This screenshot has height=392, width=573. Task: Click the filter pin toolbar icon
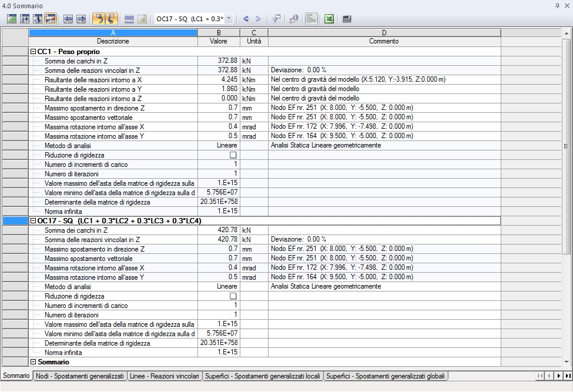point(276,19)
